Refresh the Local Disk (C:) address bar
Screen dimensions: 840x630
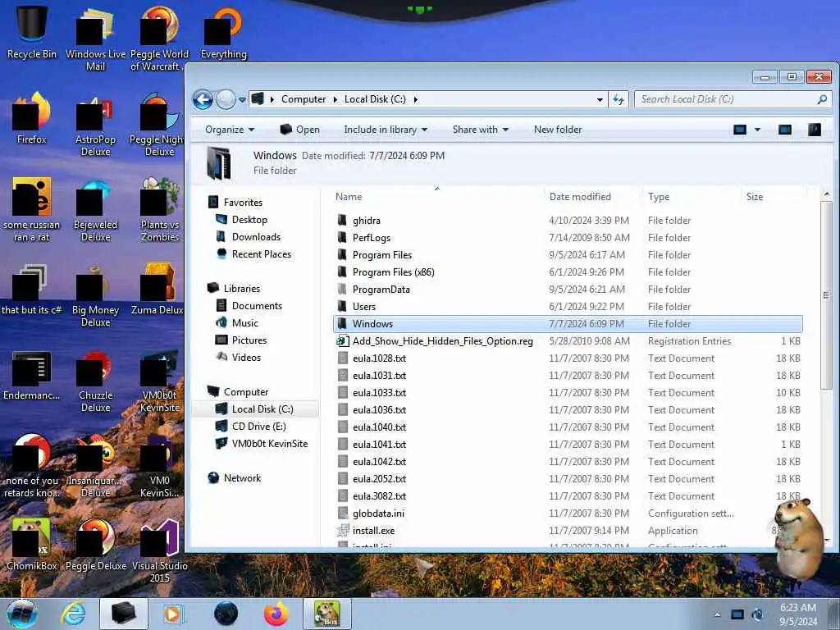(619, 99)
